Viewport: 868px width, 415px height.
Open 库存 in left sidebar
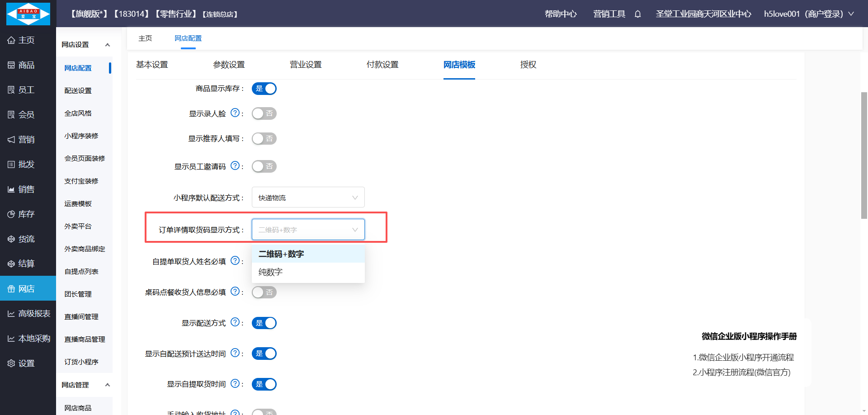27,214
